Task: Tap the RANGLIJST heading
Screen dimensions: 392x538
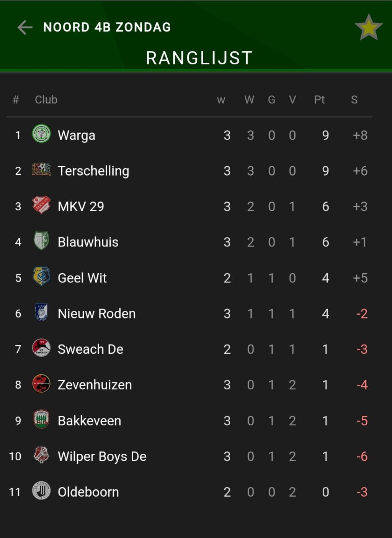Action: click(199, 58)
